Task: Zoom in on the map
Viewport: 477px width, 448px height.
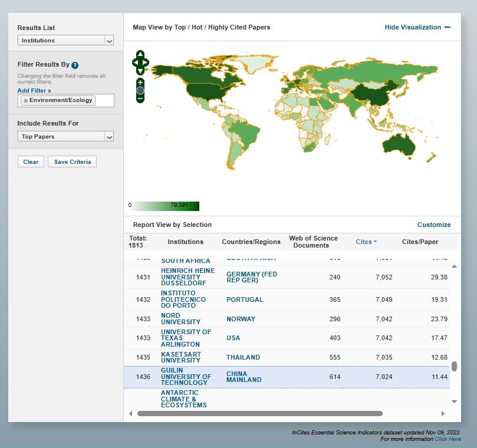Action: click(x=140, y=82)
